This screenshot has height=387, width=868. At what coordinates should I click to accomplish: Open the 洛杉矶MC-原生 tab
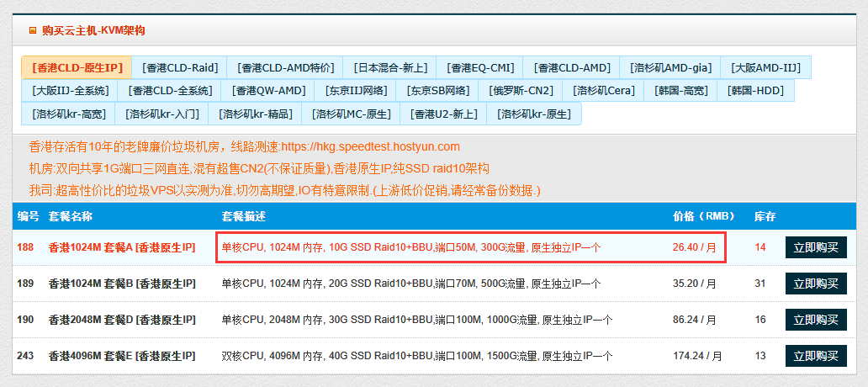click(x=351, y=114)
